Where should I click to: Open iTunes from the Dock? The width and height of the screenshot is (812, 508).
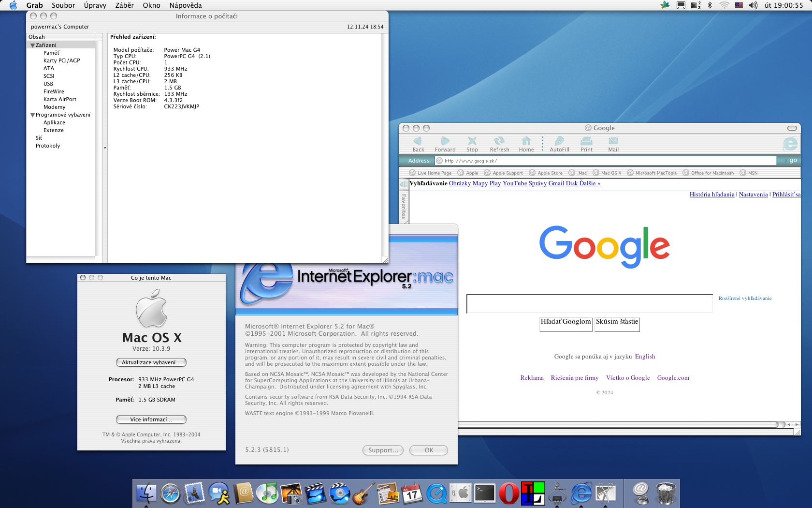(x=267, y=493)
